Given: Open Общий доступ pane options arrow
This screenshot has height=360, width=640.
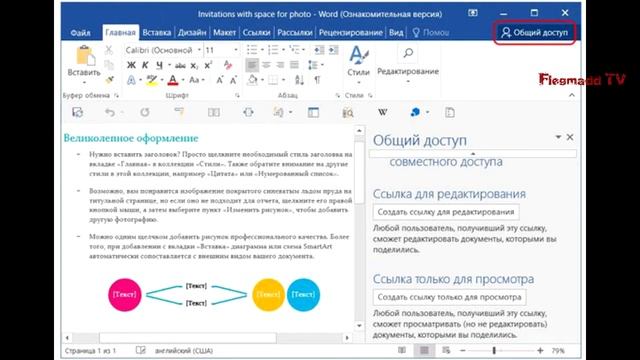Looking at the screenshot, I should pyautogui.click(x=558, y=137).
